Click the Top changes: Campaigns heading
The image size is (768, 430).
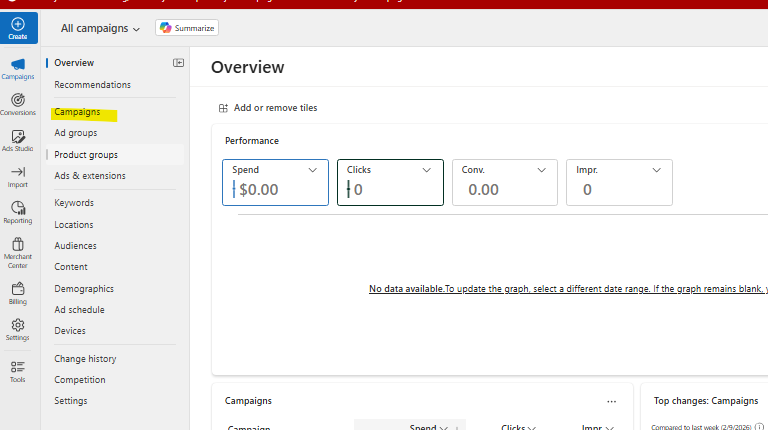pos(706,401)
